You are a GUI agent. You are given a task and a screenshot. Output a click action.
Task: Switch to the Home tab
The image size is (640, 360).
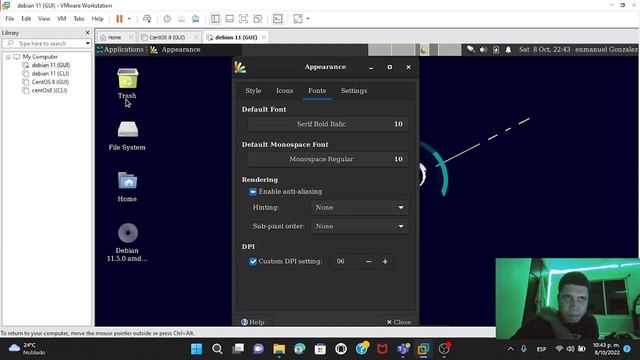pyautogui.click(x=115, y=37)
